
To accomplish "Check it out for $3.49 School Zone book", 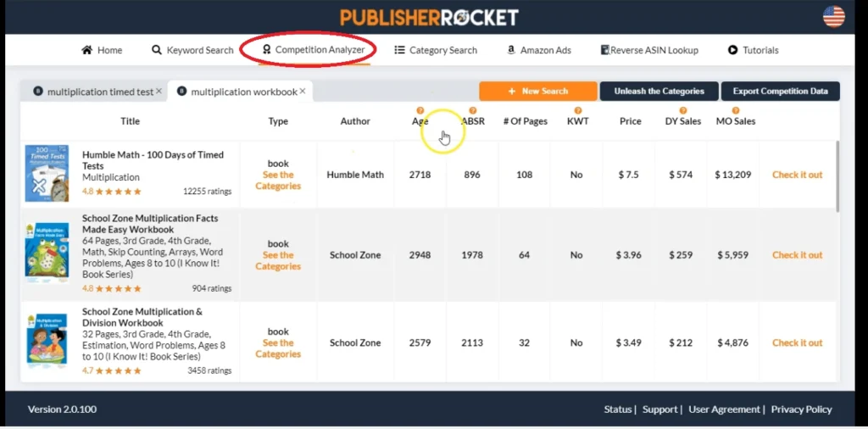I will point(797,343).
